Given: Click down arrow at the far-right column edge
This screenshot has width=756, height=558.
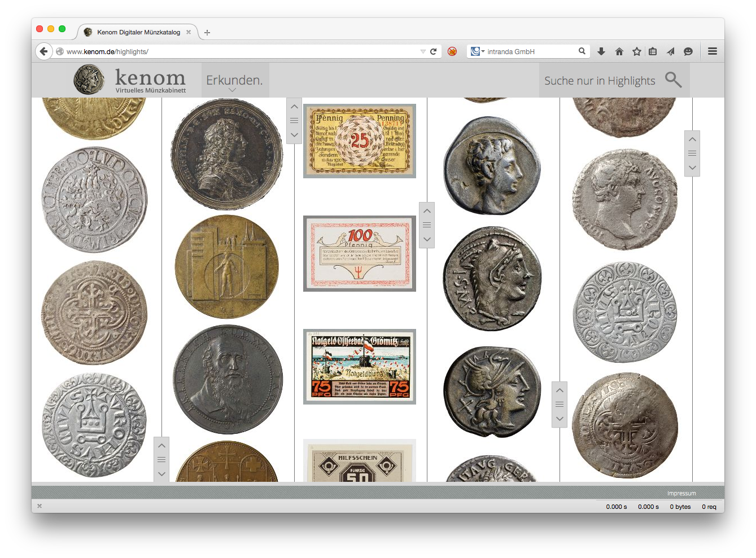Looking at the screenshot, I should coord(692,168).
